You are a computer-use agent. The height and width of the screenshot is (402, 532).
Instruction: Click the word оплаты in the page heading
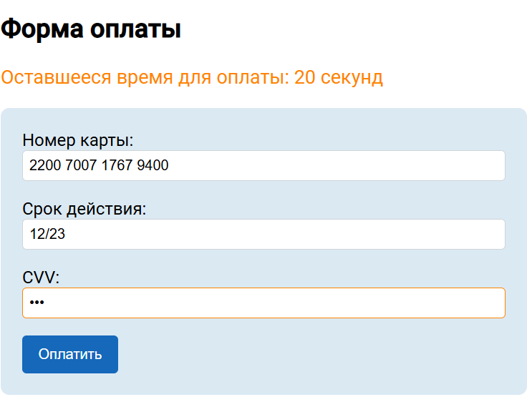coord(135,30)
